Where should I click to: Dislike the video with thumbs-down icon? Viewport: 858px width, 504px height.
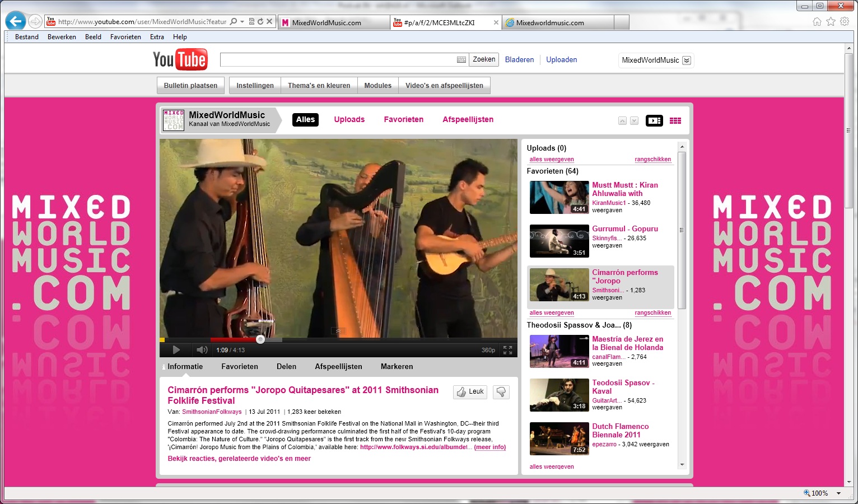[501, 392]
